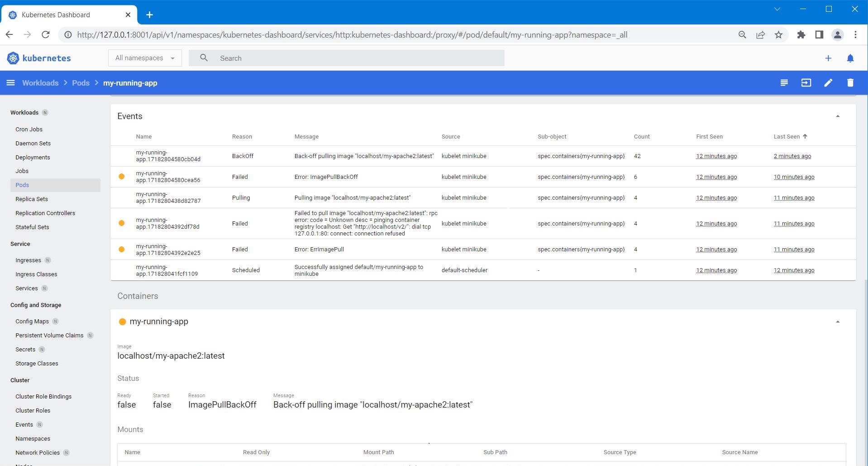Open the pod logs icon

(x=784, y=83)
